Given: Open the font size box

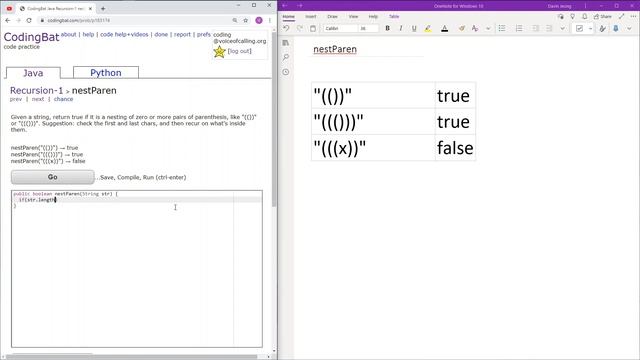Looking at the screenshot, I should [369, 29].
